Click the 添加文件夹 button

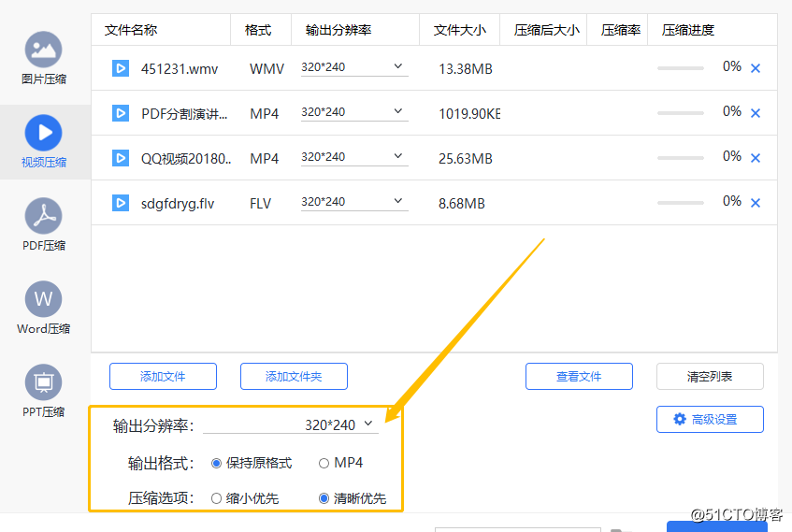294,377
